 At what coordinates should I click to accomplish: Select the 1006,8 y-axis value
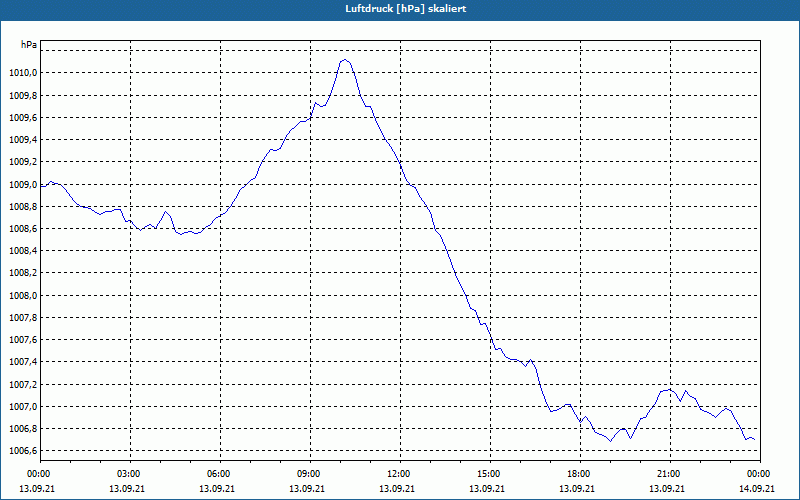(x=23, y=429)
